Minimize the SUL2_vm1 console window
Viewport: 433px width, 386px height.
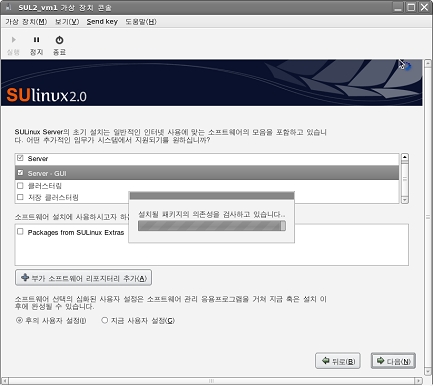(x=398, y=7)
